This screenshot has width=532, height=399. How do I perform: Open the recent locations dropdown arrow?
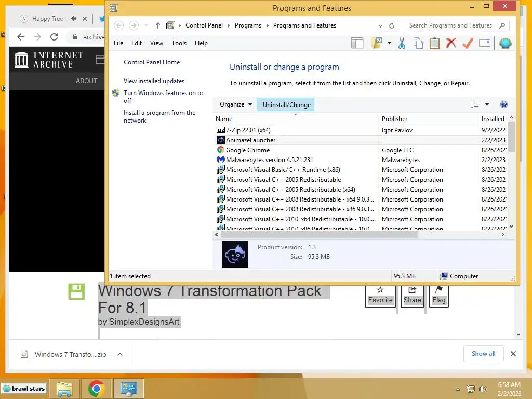146,25
